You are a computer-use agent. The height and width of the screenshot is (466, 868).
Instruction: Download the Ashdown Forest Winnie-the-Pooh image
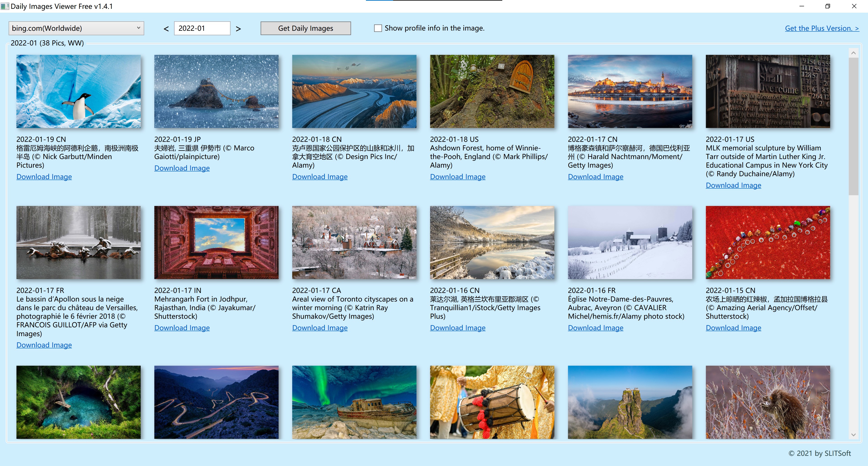[458, 176]
